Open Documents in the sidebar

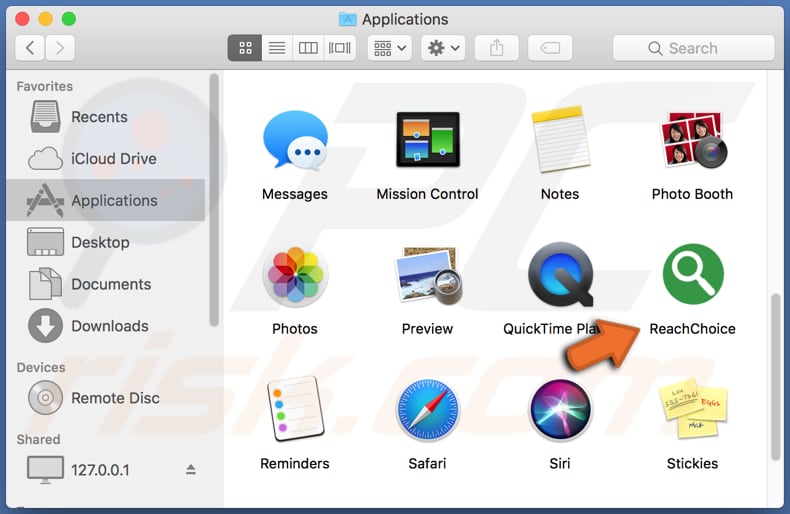click(106, 284)
